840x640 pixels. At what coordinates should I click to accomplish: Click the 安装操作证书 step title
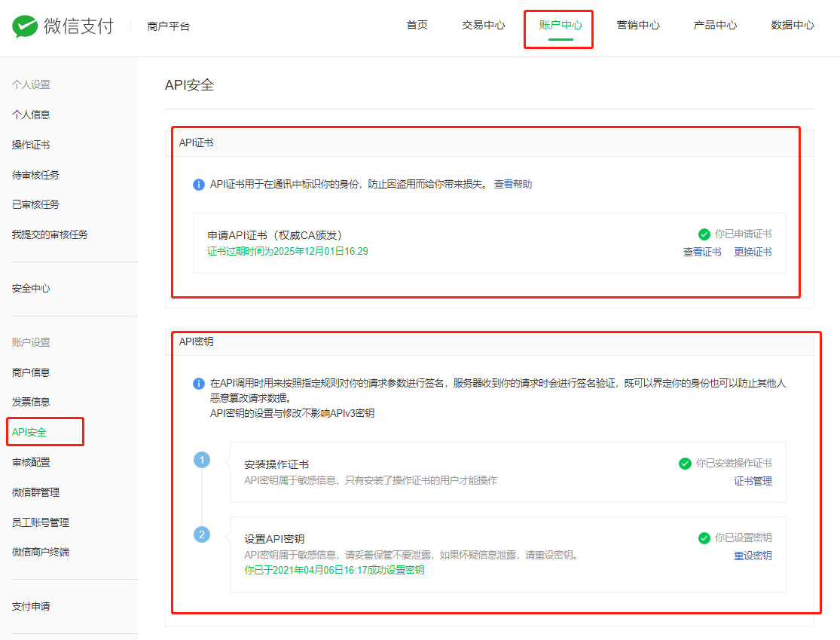click(x=276, y=464)
